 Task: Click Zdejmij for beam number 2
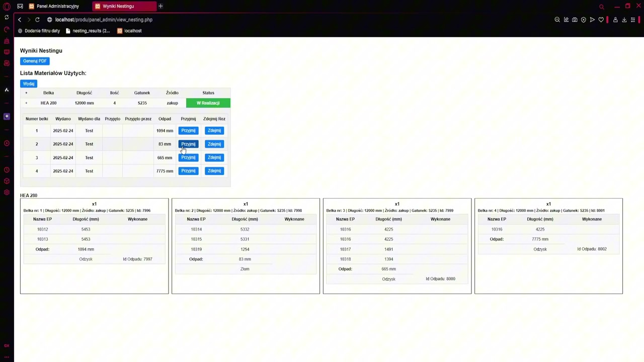coord(214,144)
